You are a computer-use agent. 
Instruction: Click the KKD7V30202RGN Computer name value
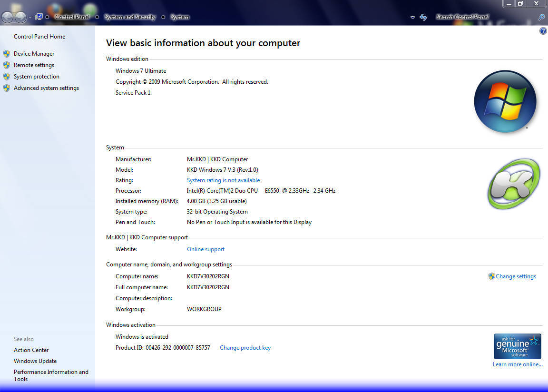click(208, 276)
